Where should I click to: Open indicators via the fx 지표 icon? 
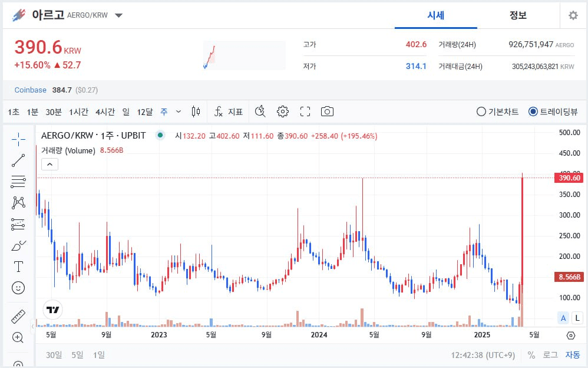click(228, 111)
